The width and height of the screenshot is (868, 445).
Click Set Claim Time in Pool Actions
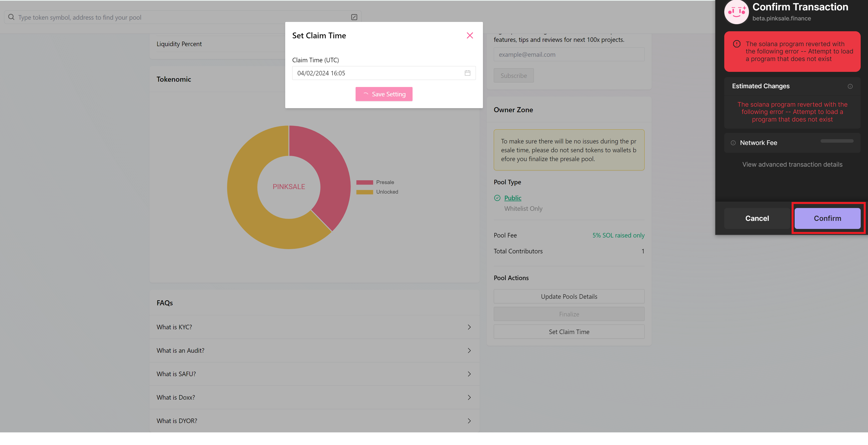pos(569,332)
